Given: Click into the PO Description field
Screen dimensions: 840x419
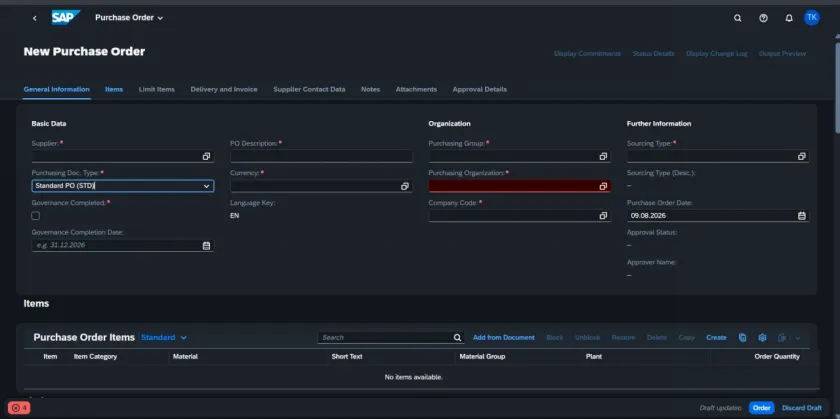Looking at the screenshot, I should point(321,156).
